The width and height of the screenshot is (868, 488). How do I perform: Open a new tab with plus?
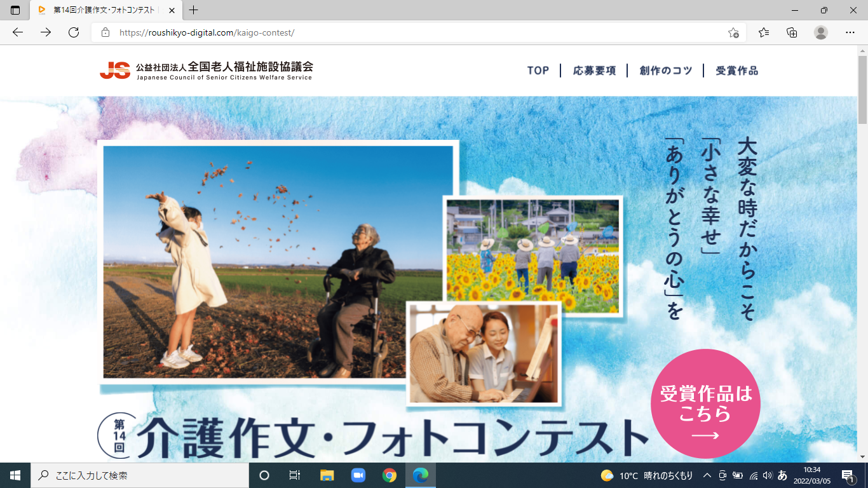coord(194,10)
